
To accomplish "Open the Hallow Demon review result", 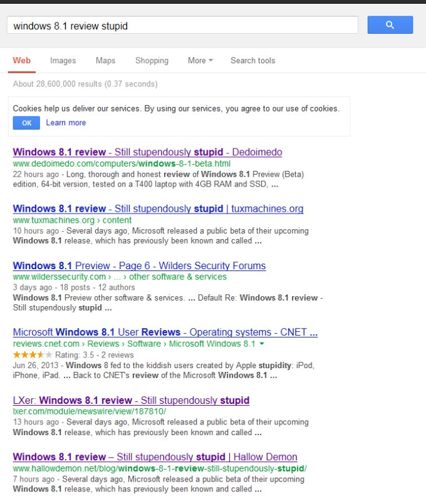I will pos(155,457).
